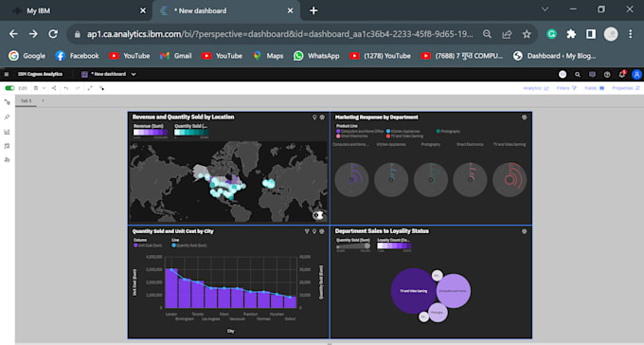
Task: Select the Tab 1 dashboard tab
Action: (x=26, y=100)
